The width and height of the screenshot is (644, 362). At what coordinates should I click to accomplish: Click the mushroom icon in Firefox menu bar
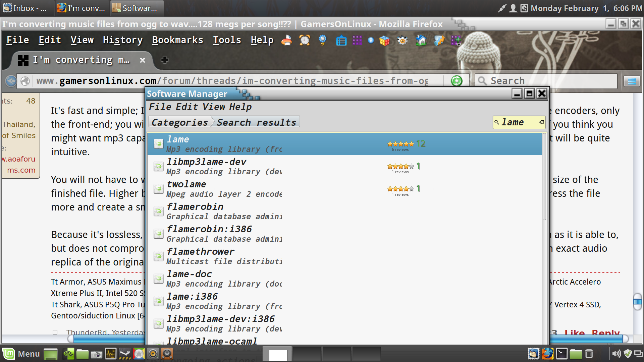[x=286, y=40]
